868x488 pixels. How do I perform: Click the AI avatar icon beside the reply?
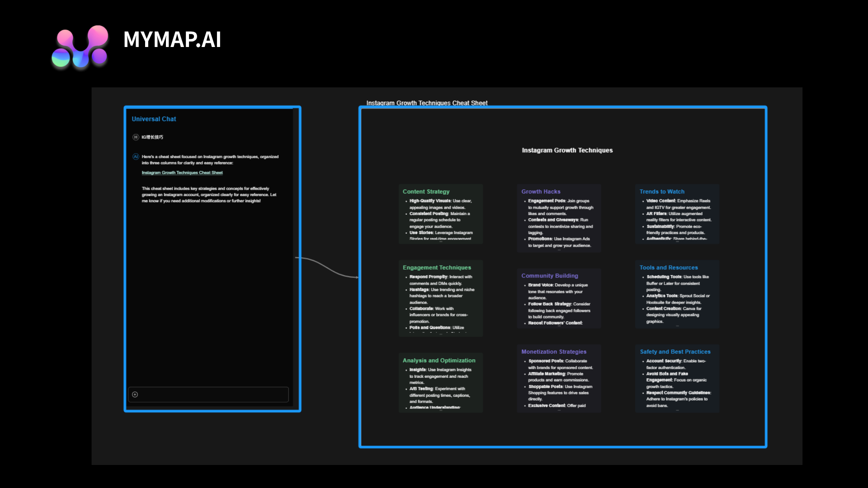click(136, 157)
